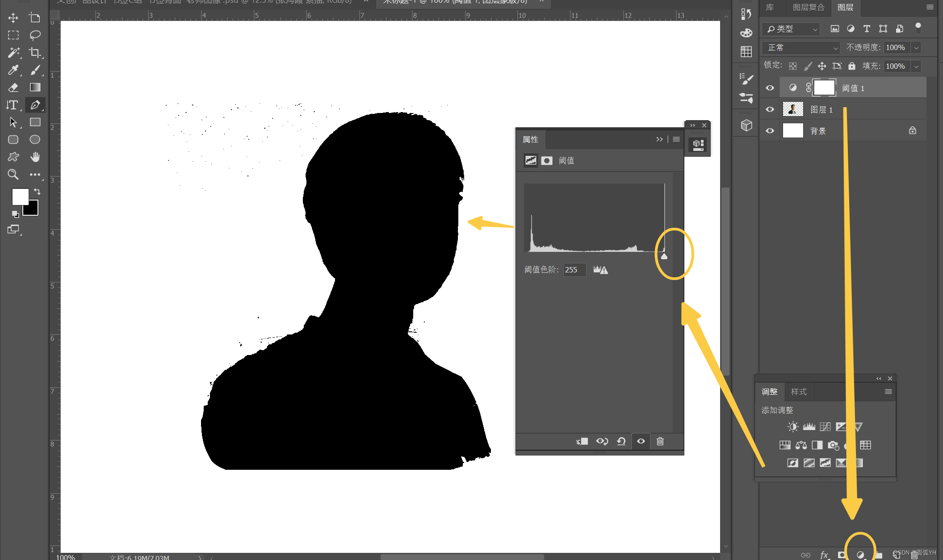Screen dimensions: 943x560
Task: Hide the 阈值 1 adjustment layer
Action: 770,88
